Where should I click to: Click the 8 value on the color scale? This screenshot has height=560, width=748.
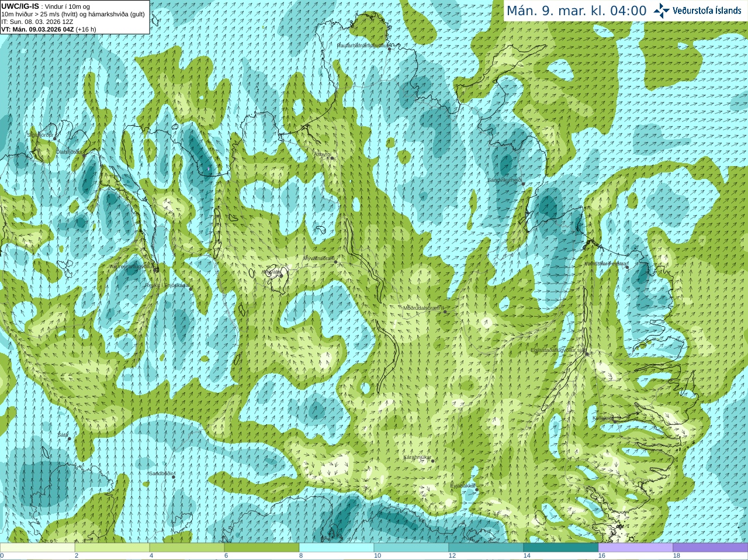point(301,556)
